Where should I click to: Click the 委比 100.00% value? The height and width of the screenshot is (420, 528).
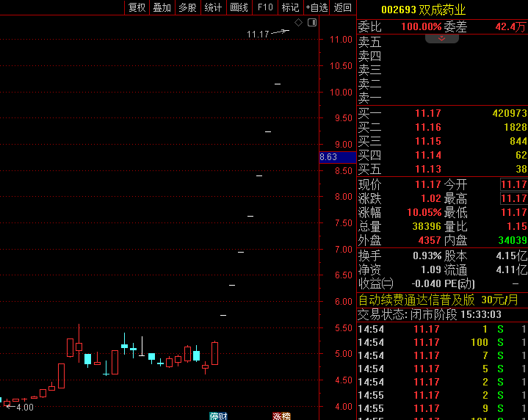(x=421, y=26)
